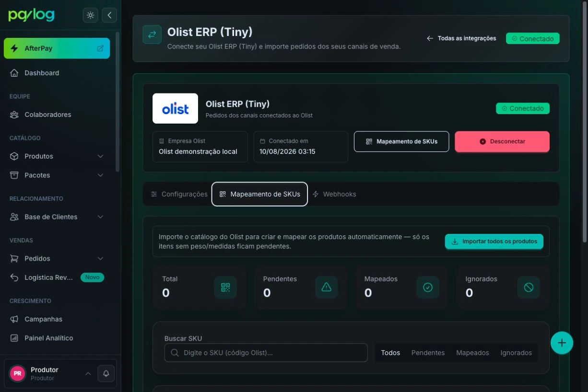
Task: Click Importar todos os produtos button
Action: tap(494, 242)
